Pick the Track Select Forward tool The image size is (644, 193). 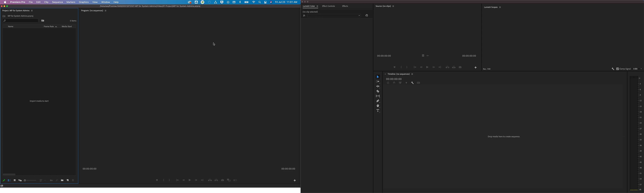(x=378, y=82)
